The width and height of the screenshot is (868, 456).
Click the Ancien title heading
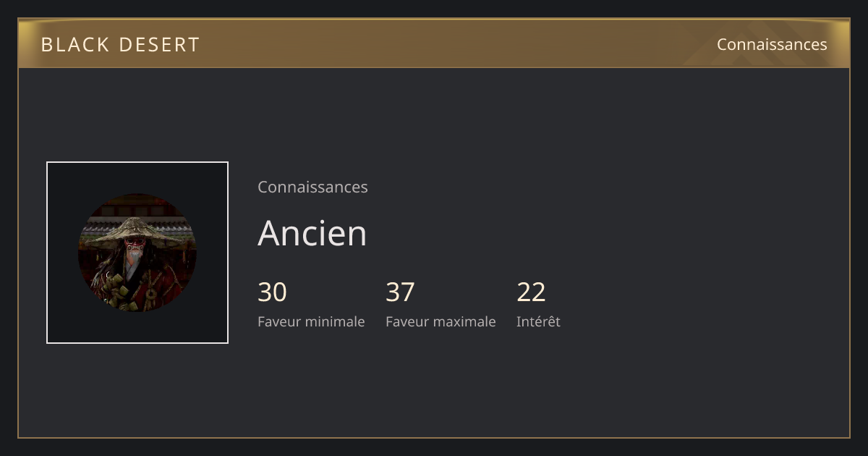click(x=312, y=233)
